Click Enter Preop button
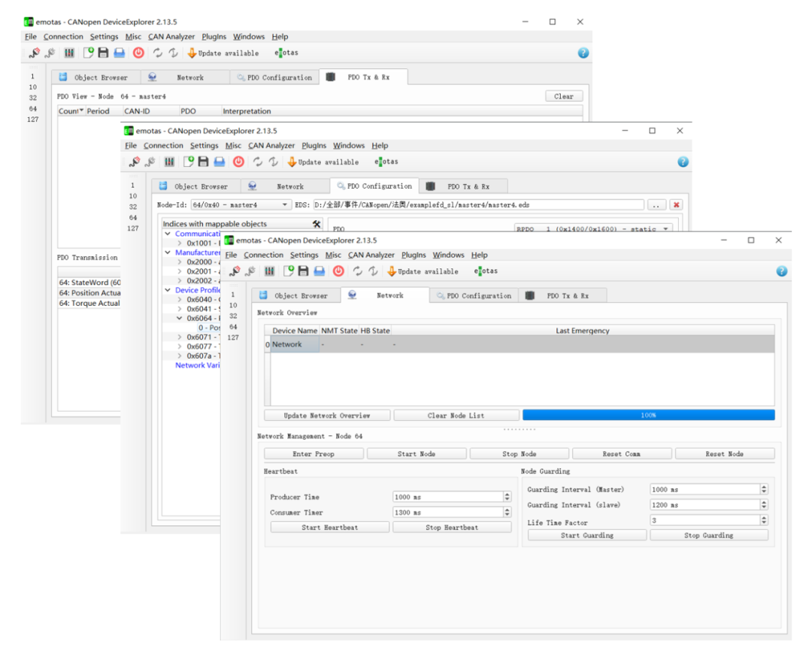The width and height of the screenshot is (812, 660). click(x=314, y=454)
